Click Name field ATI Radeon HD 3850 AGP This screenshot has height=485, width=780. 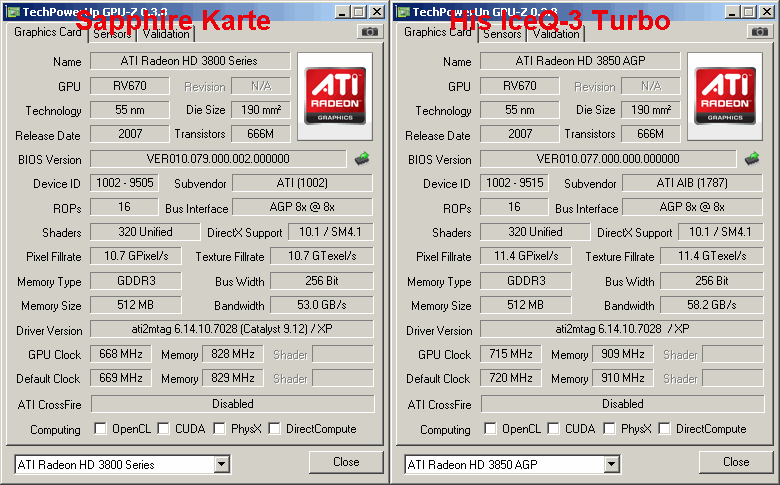click(580, 61)
